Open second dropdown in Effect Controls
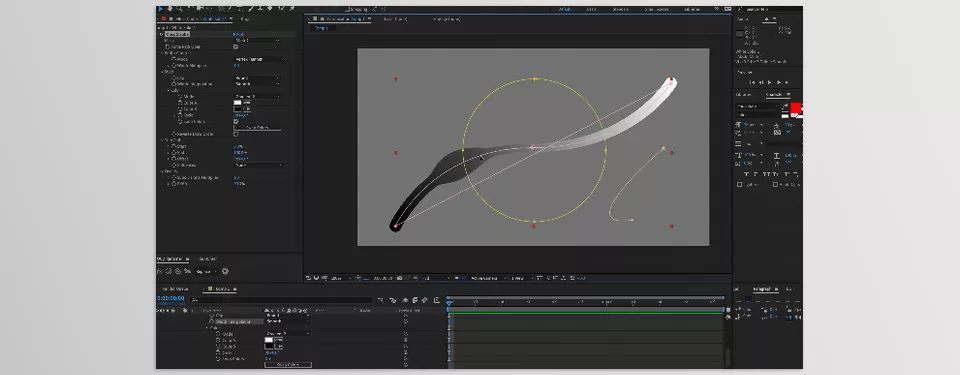This screenshot has height=375, width=960. click(x=260, y=59)
